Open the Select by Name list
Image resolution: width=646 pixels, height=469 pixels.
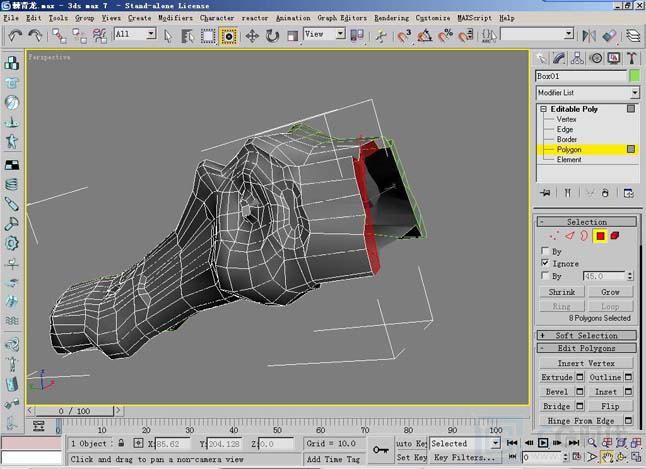pyautogui.click(x=187, y=36)
